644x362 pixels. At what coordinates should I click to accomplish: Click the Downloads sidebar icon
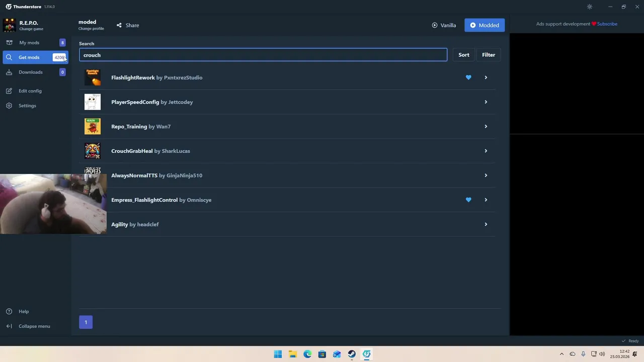coord(9,72)
